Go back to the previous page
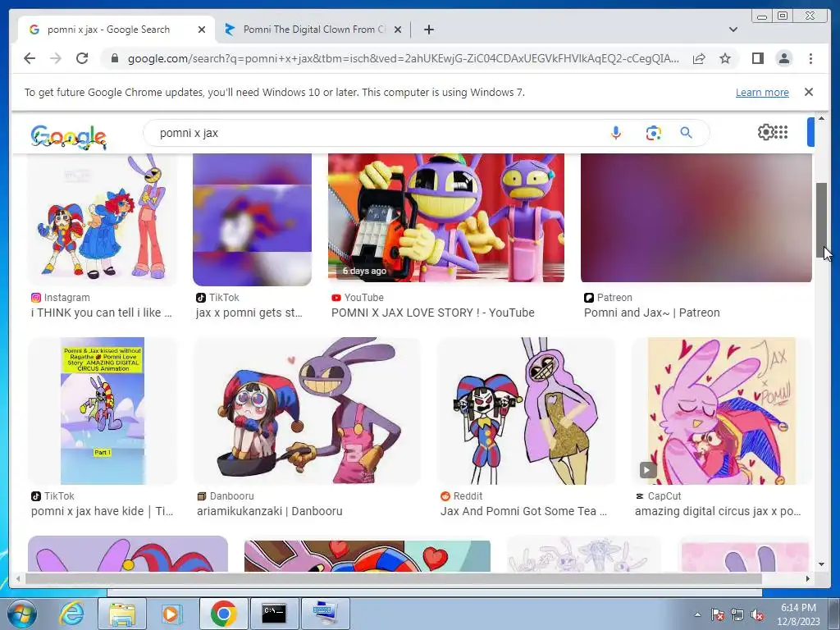 [x=30, y=58]
